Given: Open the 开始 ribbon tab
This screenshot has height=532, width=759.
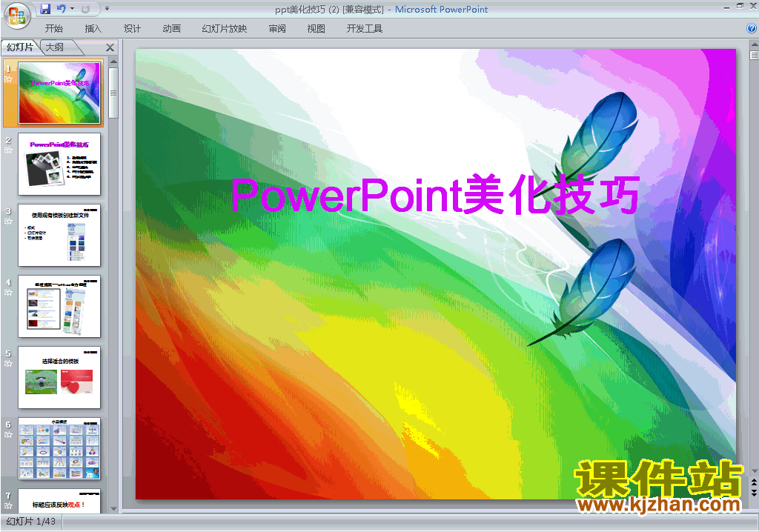Looking at the screenshot, I should click(53, 29).
